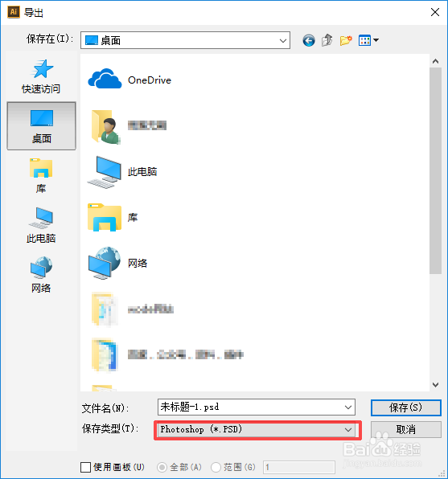Screen dimensions: 448x479
Task: Go back using the blue arrow icon
Action: [x=309, y=40]
